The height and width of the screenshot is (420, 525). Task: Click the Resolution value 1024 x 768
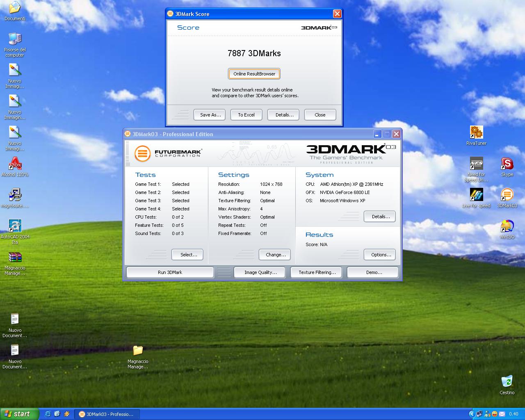[x=271, y=184]
